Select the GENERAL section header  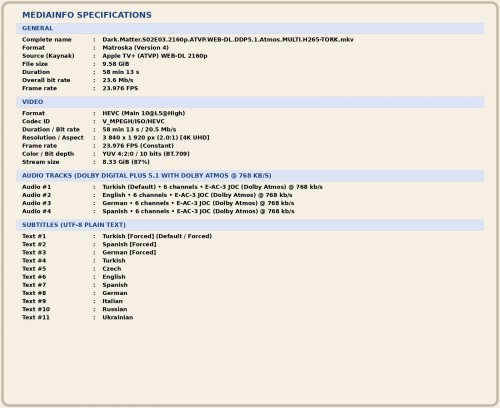[x=250, y=28]
